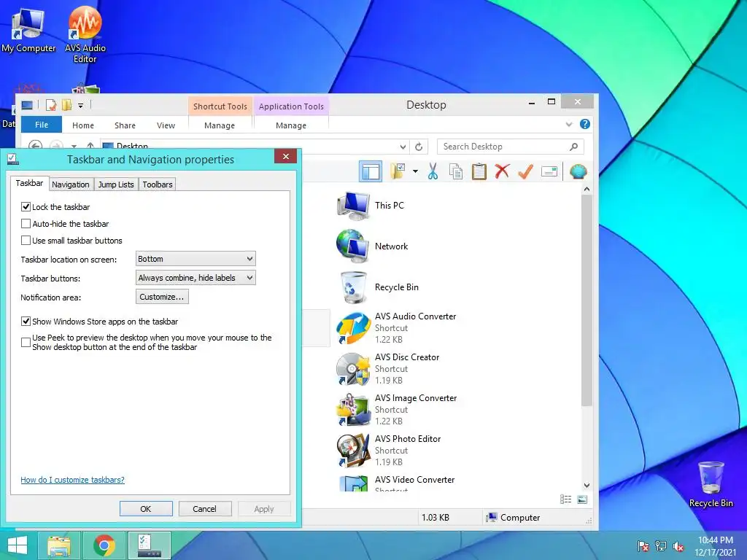Open the folder options dropdown arrow in toolbar
This screenshot has height=560, width=747.
pos(415,171)
